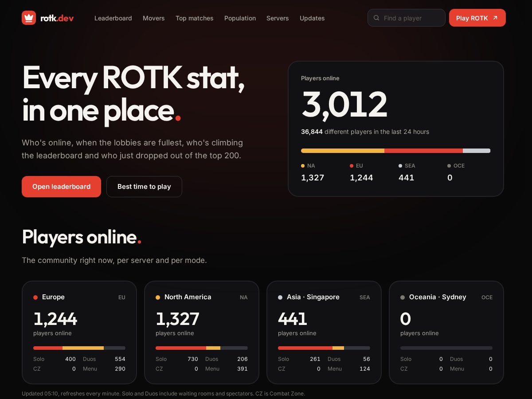The width and height of the screenshot is (532, 399).
Task: Click the red dot beside Europe
Action: click(x=35, y=297)
